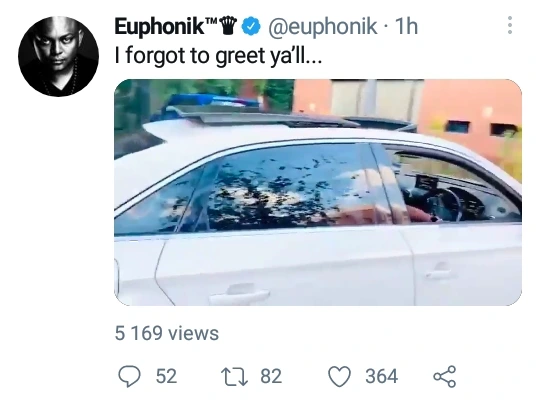Click the blue verified badge
The width and height of the screenshot is (540, 406).
[x=250, y=27]
